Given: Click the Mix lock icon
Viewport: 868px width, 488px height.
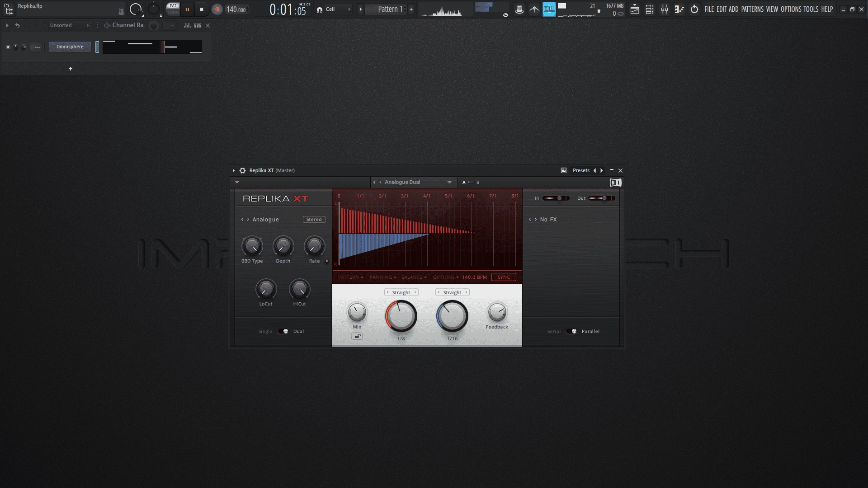Looking at the screenshot, I should coord(357,336).
